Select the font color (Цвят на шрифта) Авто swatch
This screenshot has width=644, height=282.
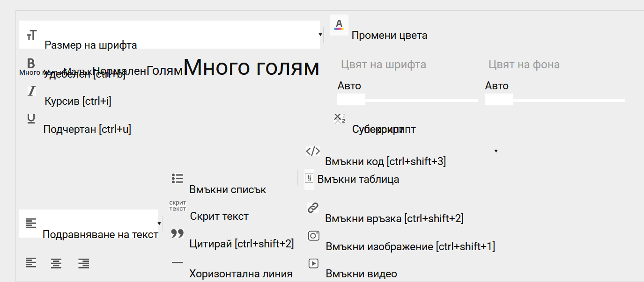pos(351,99)
